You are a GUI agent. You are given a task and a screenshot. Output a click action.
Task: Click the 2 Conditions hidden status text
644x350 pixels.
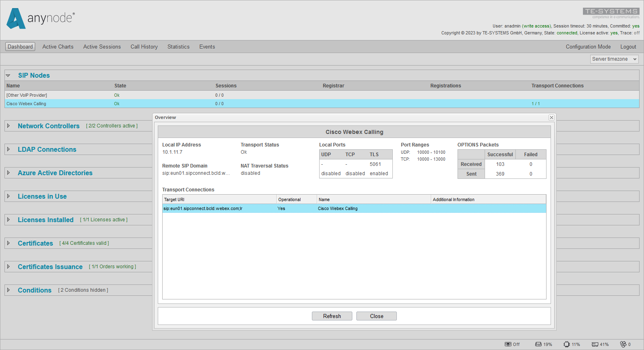click(83, 290)
